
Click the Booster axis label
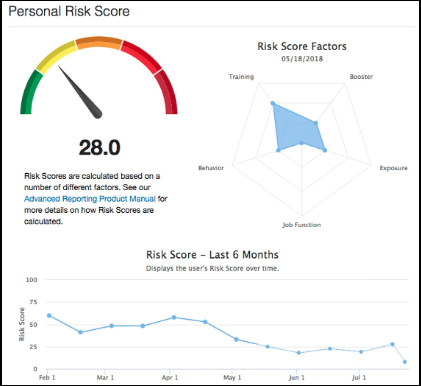[361, 77]
